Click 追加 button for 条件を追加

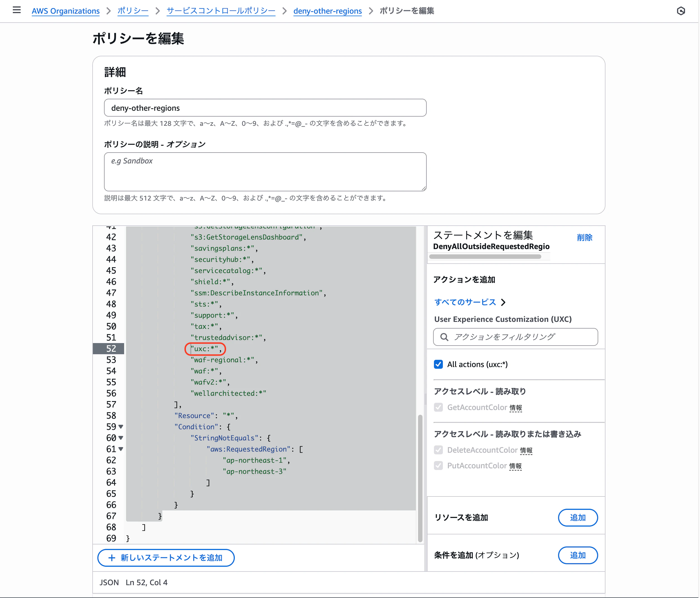[578, 555]
